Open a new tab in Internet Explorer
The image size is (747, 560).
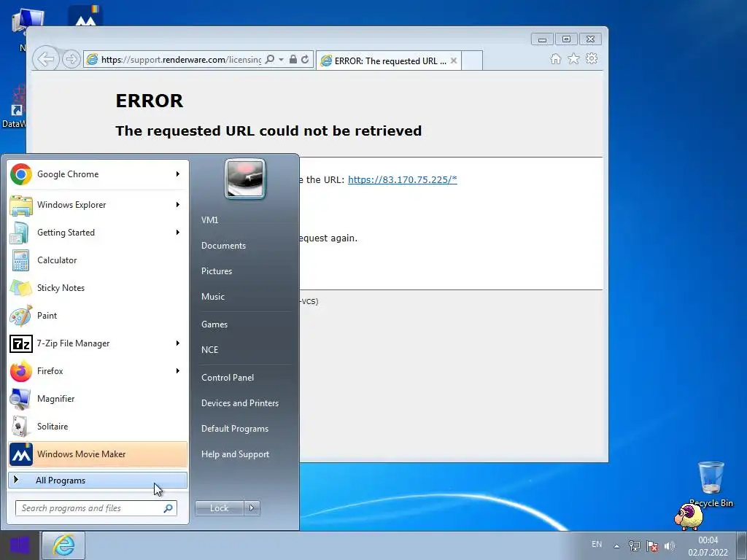(472, 61)
